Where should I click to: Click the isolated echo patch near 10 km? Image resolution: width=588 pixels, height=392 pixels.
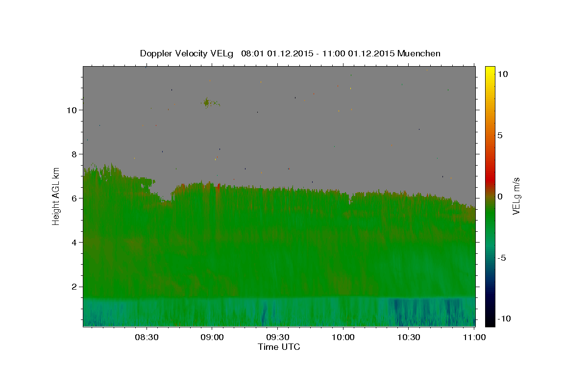pos(210,102)
